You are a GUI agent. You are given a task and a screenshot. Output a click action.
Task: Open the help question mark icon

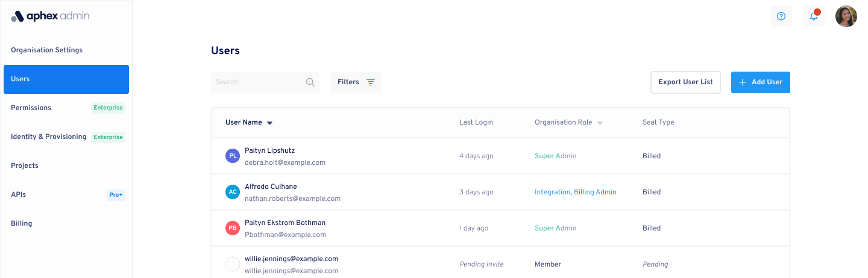(x=781, y=16)
